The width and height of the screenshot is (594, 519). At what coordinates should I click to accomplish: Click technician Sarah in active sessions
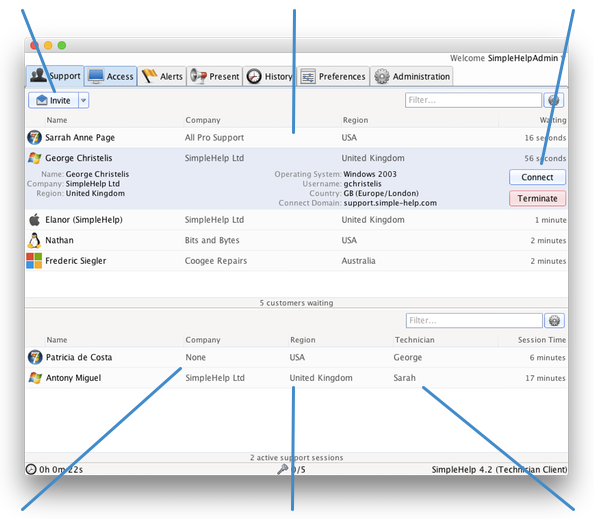[x=404, y=378]
